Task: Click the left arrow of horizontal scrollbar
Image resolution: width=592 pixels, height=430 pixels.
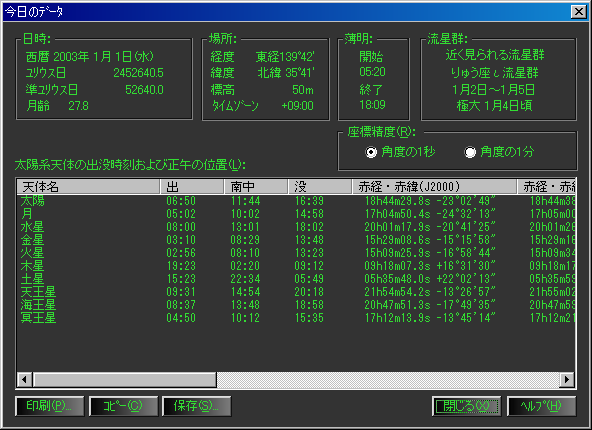Action: coord(25,379)
